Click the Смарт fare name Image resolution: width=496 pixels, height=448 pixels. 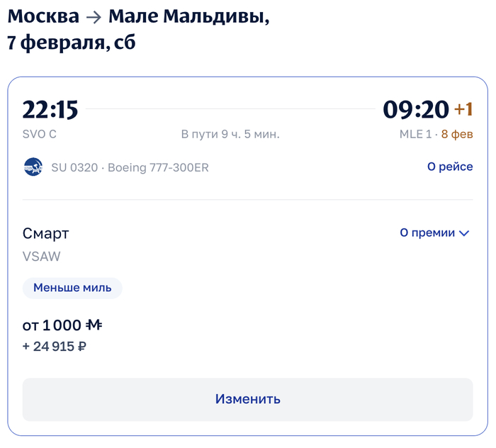click(x=46, y=233)
